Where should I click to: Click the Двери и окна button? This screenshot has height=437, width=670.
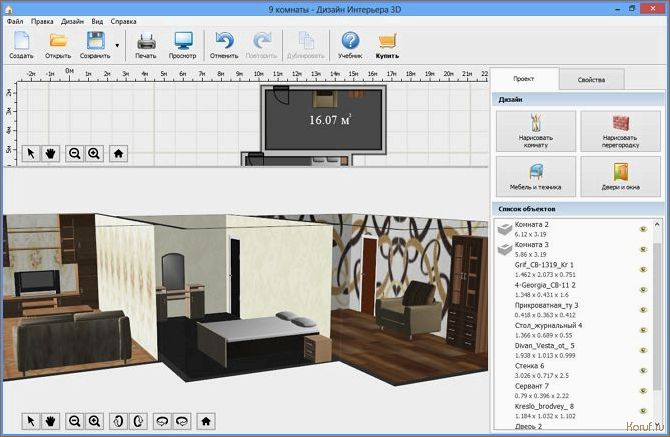click(620, 176)
